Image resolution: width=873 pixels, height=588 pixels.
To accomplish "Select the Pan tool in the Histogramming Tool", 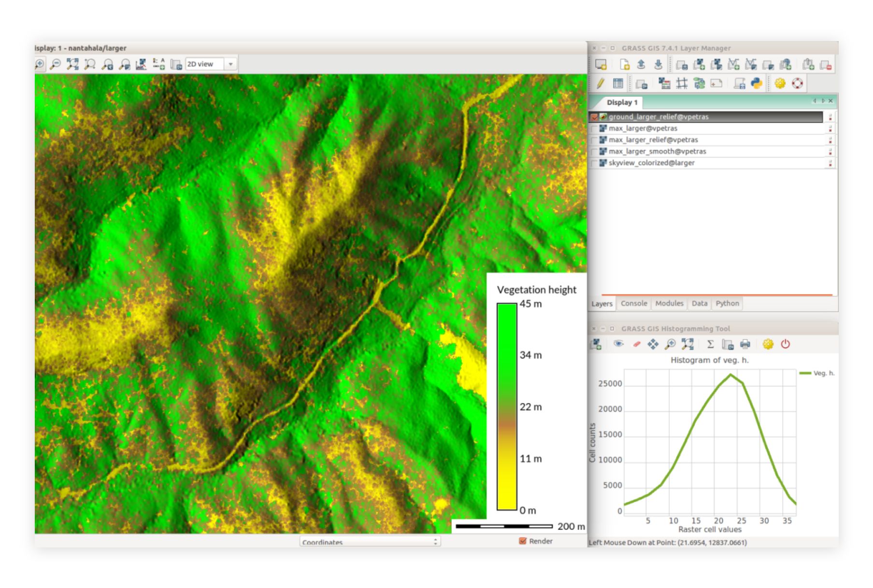I will (654, 344).
